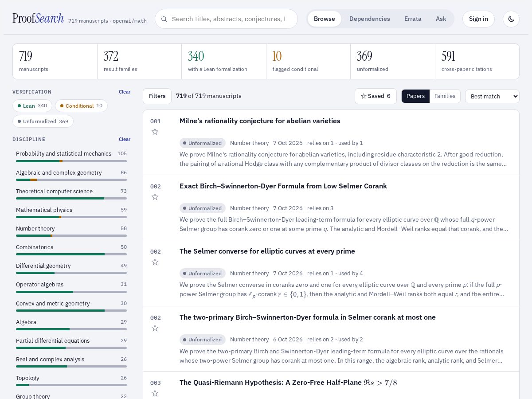The image size is (532, 399).
Task: Filter by Operator algebras discipline
Action: [x=71, y=287]
